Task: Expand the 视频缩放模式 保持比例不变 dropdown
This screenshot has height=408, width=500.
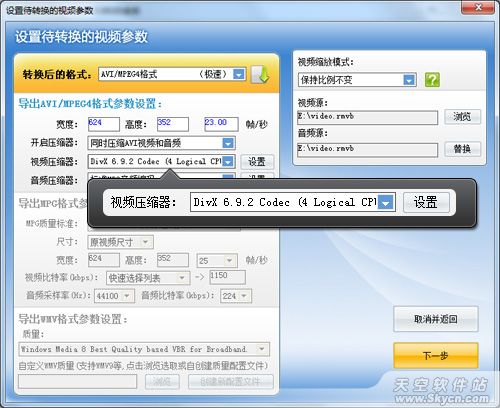Action: click(357, 80)
